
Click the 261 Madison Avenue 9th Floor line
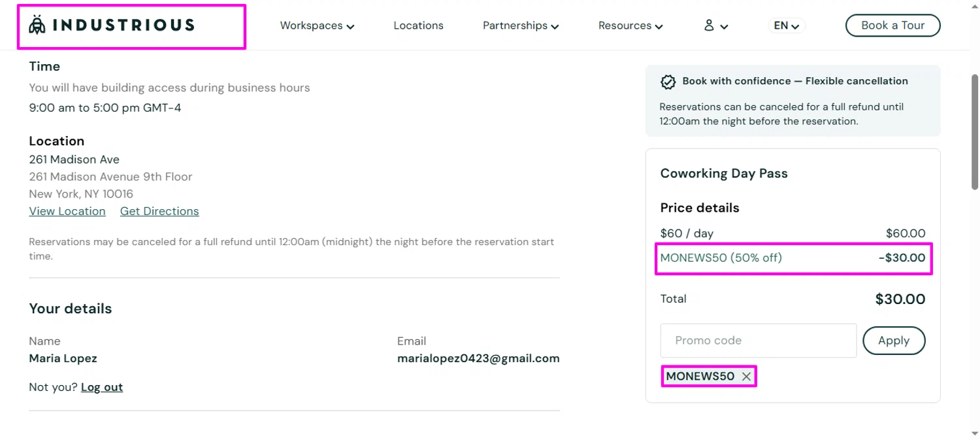(110, 177)
